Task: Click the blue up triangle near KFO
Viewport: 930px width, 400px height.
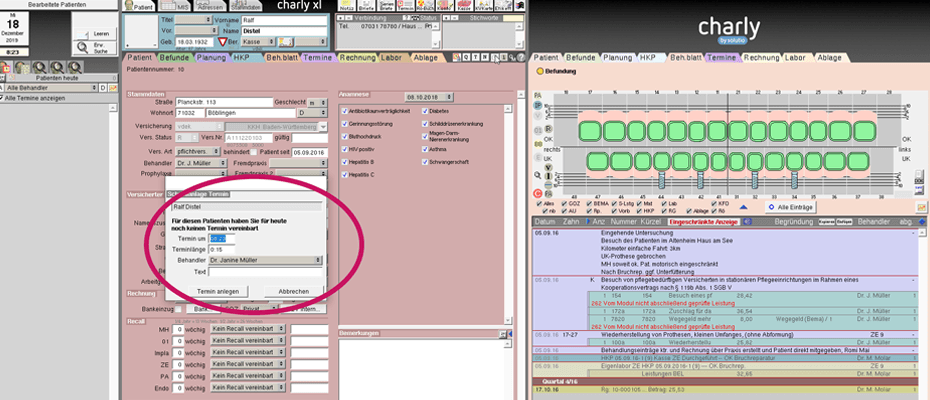Action: (744, 207)
